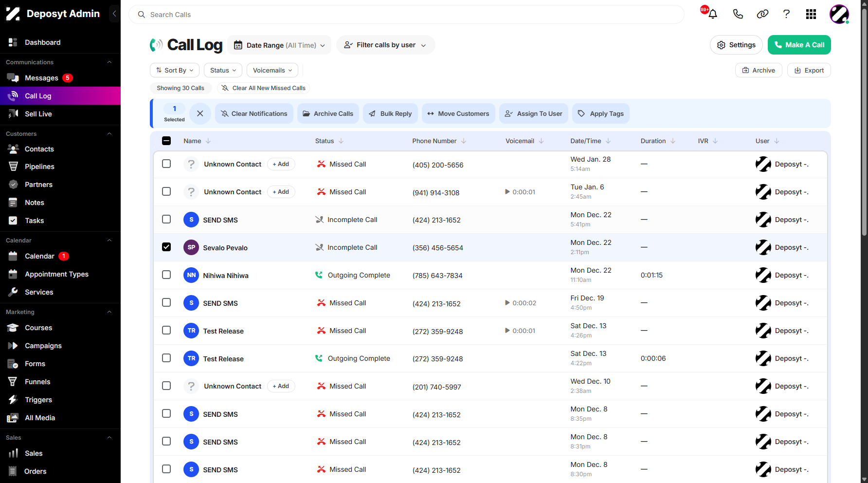868x483 pixels.
Task: Collapse the sidebar with the arrow icon
Action: (x=114, y=14)
